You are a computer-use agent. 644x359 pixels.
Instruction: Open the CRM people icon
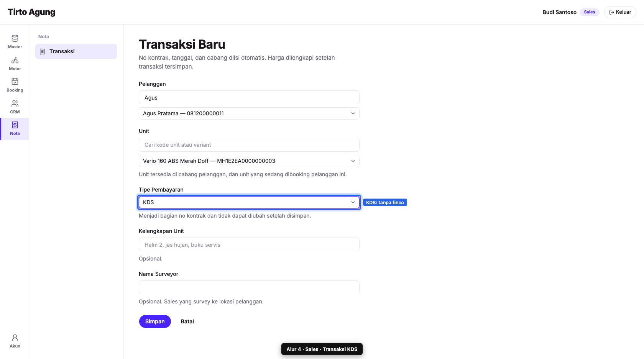pos(15,103)
